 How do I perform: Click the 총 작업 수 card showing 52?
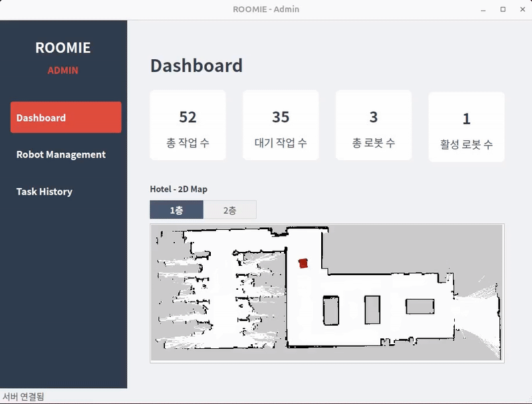[188, 126]
